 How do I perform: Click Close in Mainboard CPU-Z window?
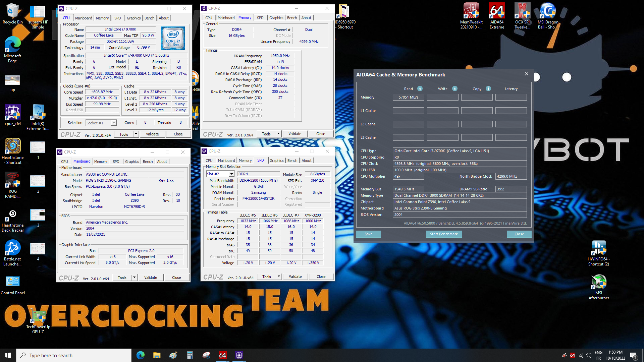click(176, 278)
